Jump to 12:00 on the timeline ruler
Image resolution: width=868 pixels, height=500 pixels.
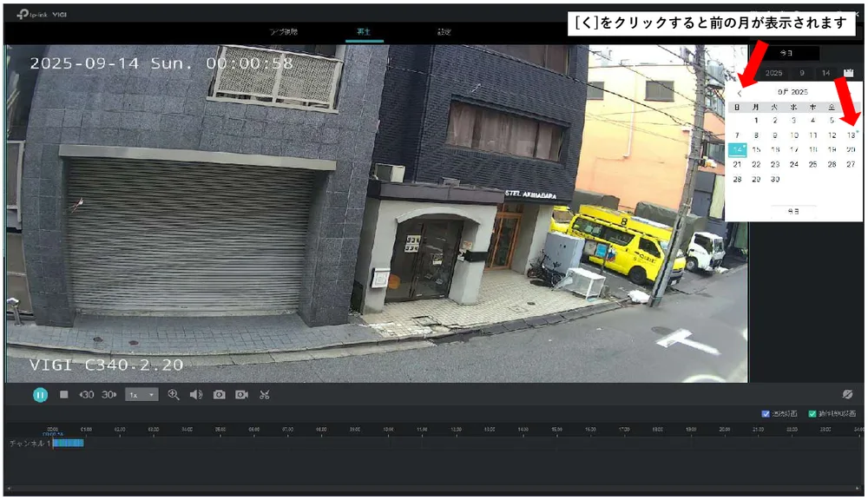tap(457, 431)
